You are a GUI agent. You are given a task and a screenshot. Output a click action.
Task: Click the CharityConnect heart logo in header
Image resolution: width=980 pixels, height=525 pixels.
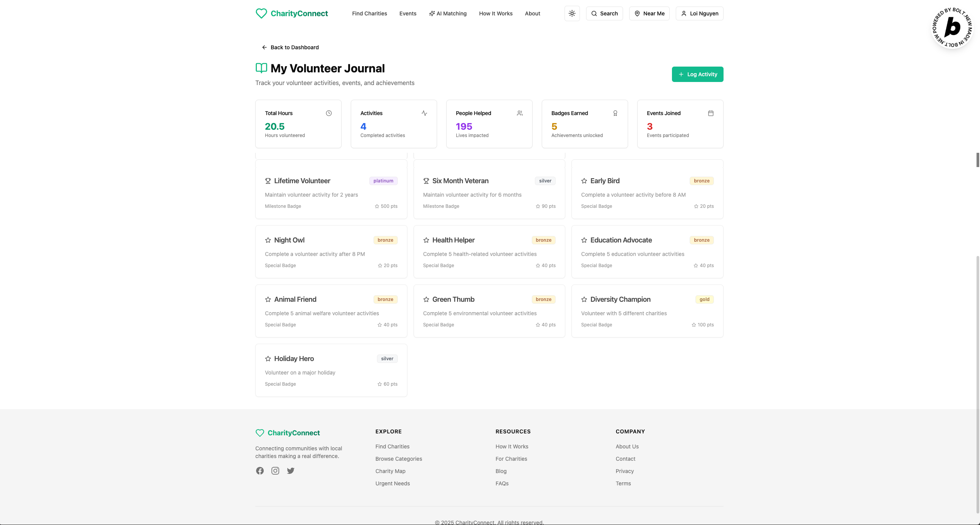pyautogui.click(x=261, y=13)
